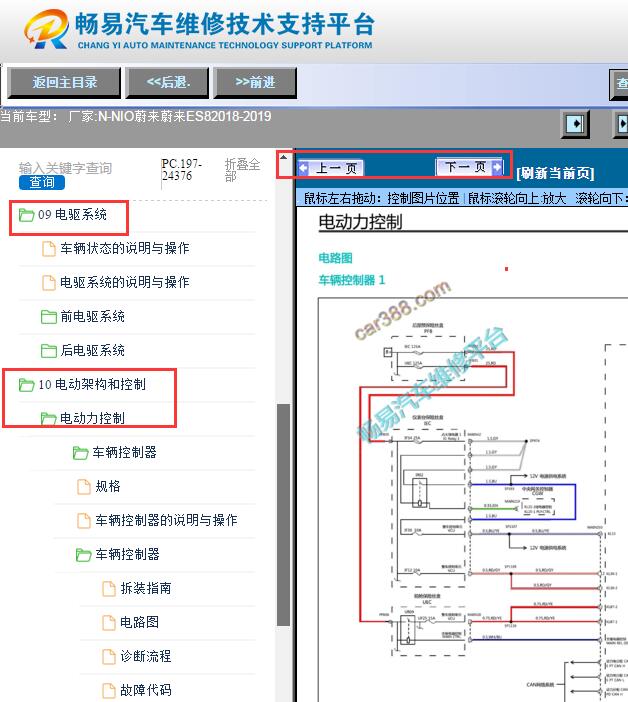Click the 当前车型 N-NIO蔚来ES8 label
The image size is (628, 702).
(136, 117)
